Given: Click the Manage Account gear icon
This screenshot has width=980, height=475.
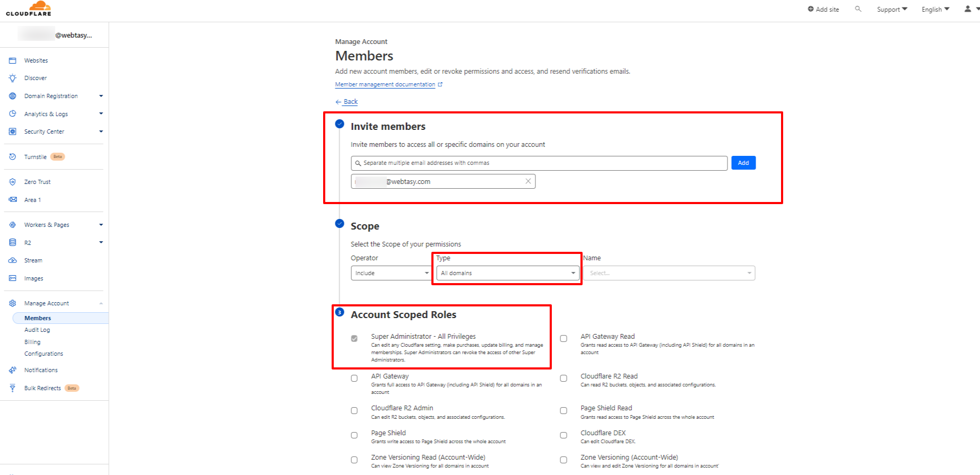Looking at the screenshot, I should pos(13,303).
